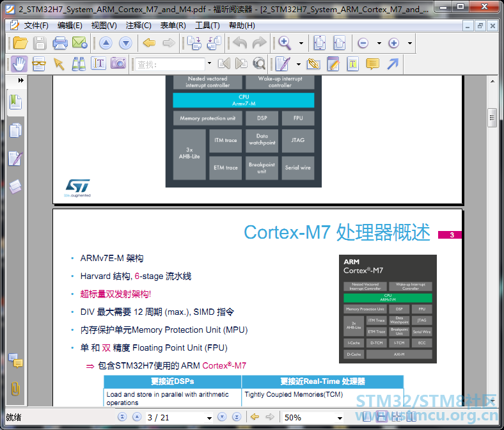
Task: Open a file with the folder icon
Action: click(x=20, y=43)
